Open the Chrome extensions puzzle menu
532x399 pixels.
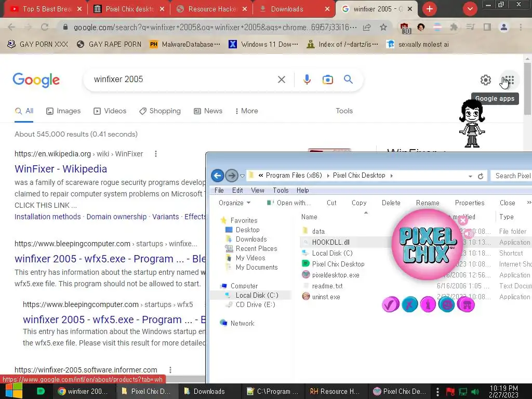(x=454, y=27)
